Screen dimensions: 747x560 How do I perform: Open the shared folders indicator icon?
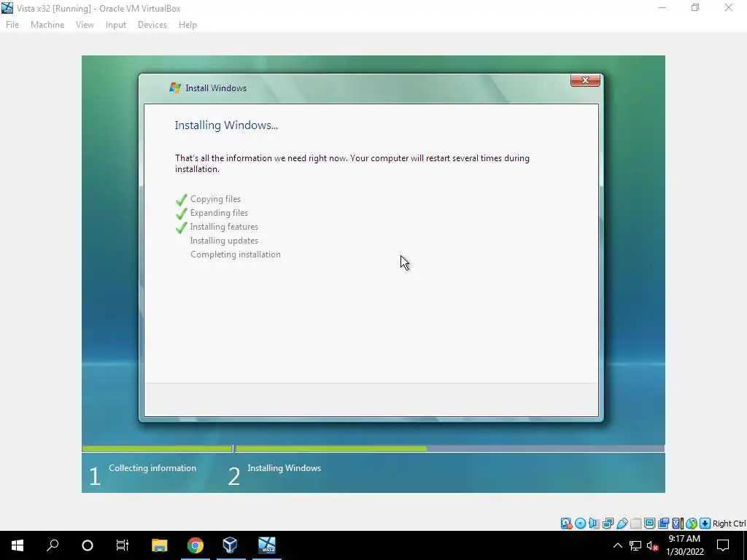(635, 524)
